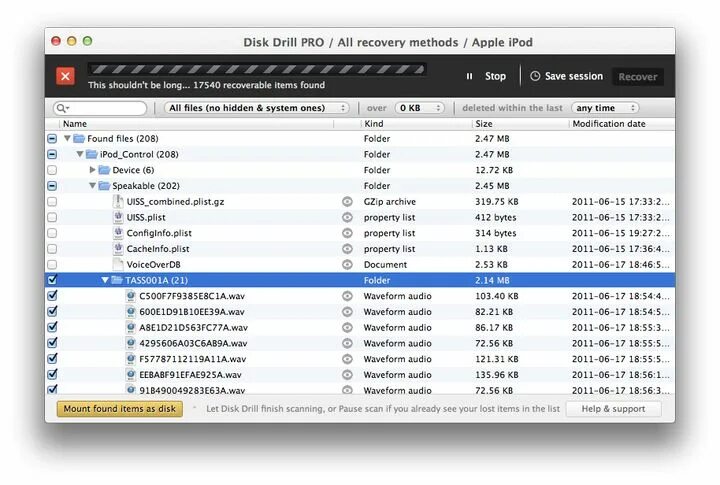Check the Device (6) folder checkbox

(52, 170)
